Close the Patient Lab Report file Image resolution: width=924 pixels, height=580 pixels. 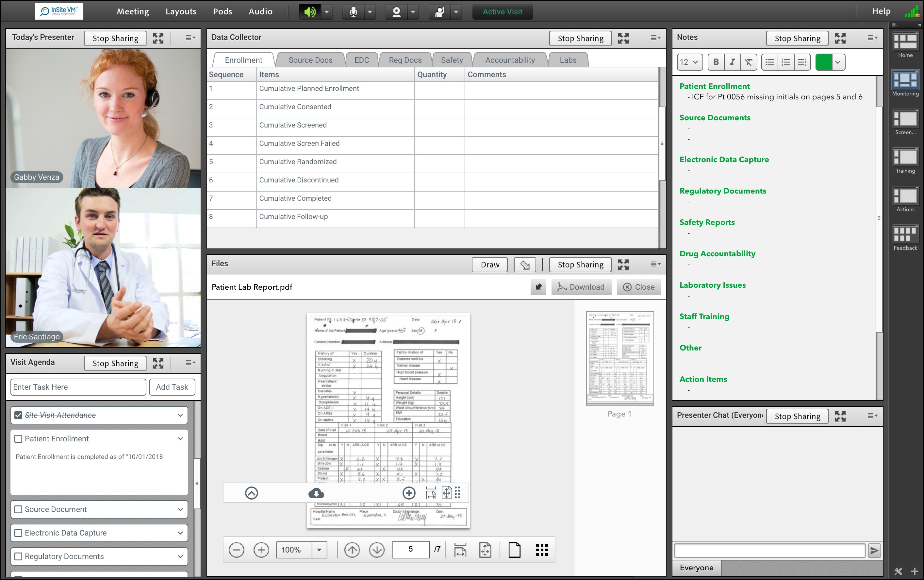click(639, 287)
